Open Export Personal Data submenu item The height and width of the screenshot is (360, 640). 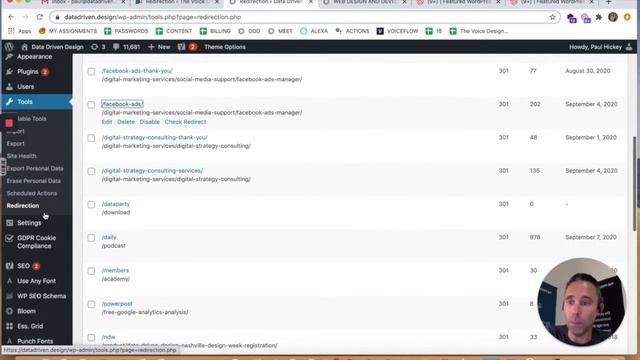tap(35, 169)
